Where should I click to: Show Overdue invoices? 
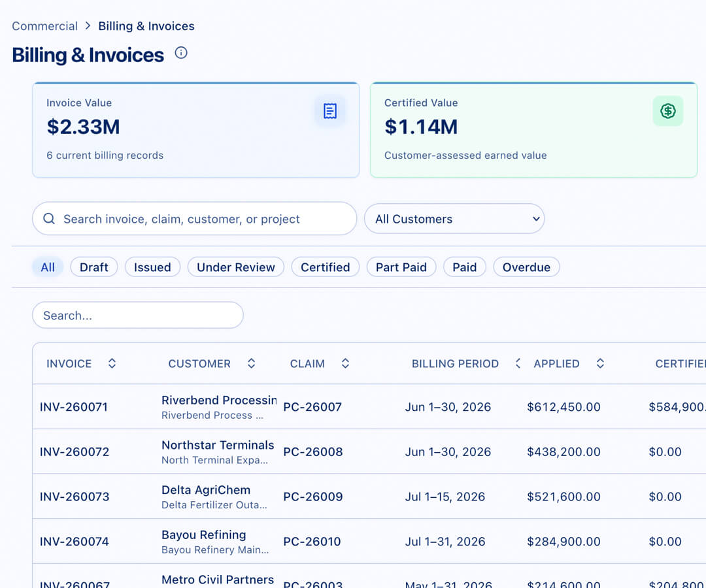[x=526, y=267]
